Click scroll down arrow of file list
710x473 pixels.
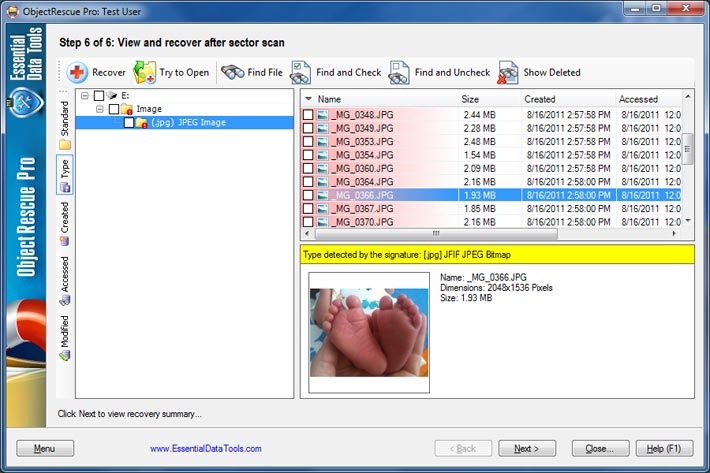point(687,221)
